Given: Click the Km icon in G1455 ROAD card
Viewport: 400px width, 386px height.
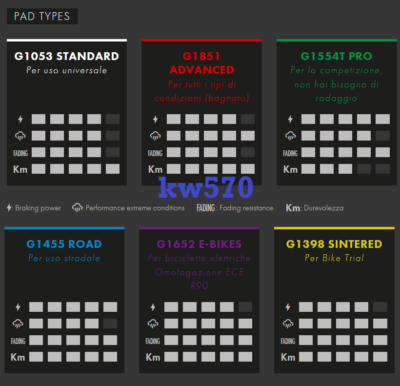Looking at the screenshot, I should (18, 357).
